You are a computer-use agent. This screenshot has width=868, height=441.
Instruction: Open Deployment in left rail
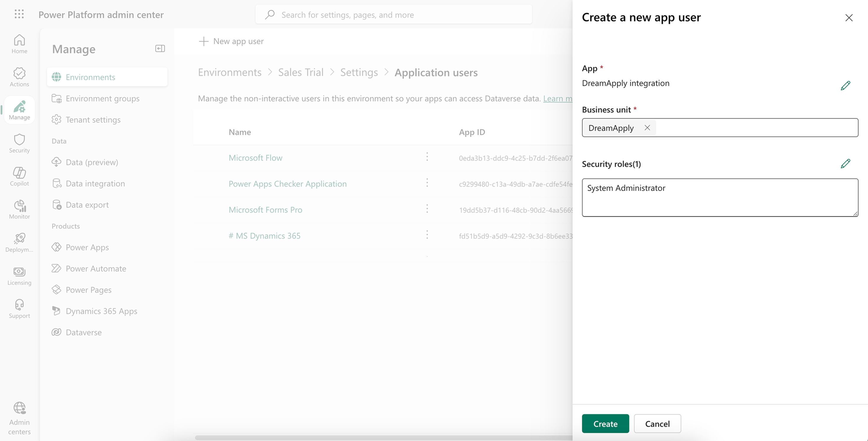pos(19,242)
